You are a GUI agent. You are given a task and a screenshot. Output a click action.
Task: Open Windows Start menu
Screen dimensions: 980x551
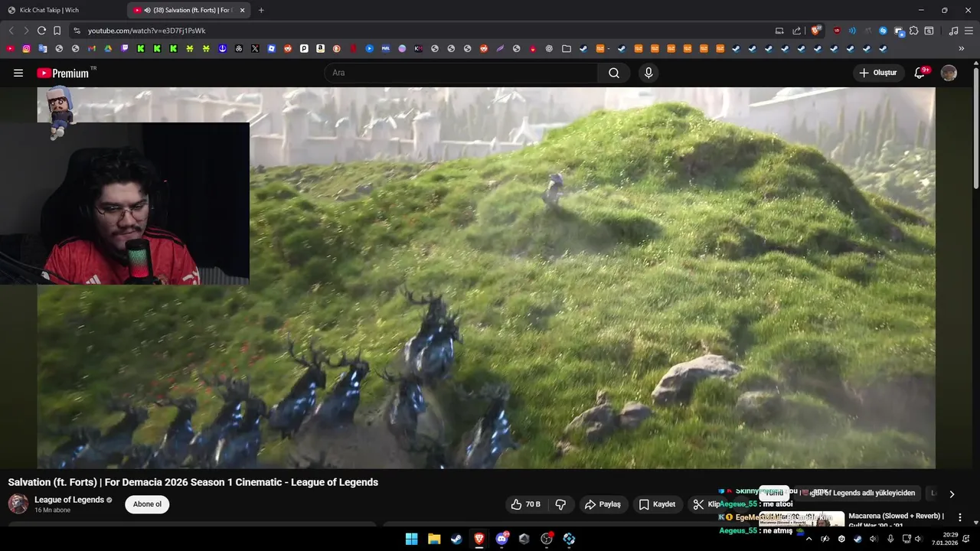(x=411, y=539)
